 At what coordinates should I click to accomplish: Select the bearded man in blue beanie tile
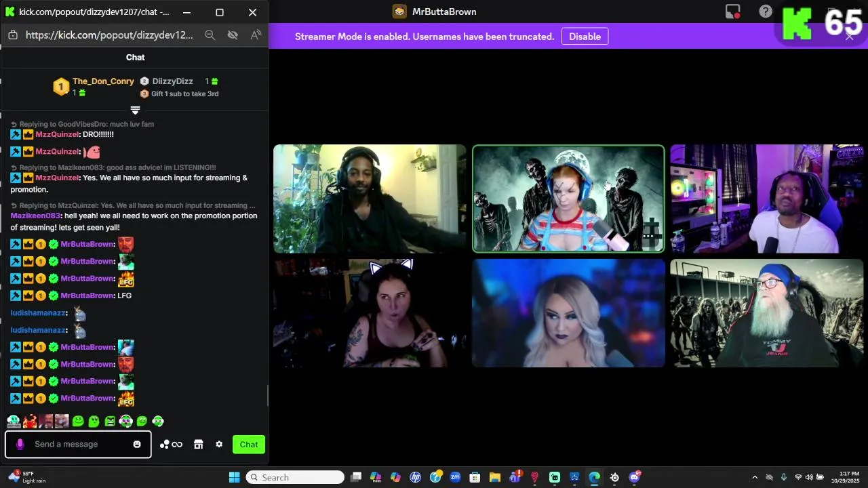click(767, 313)
